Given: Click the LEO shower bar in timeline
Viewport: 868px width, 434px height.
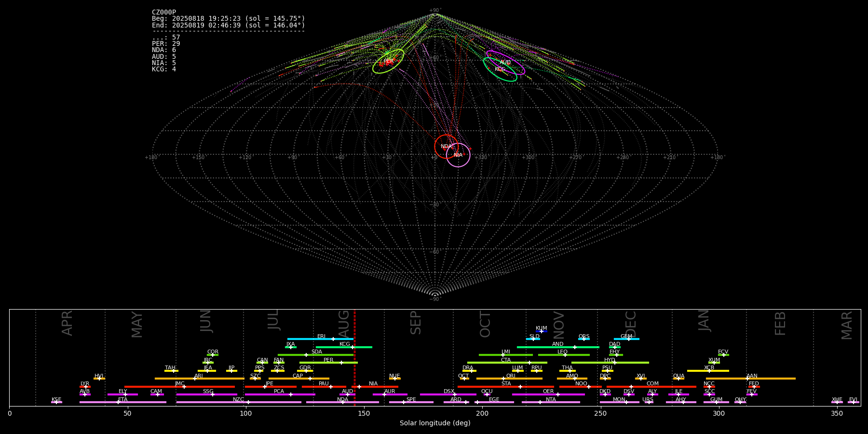Looking at the screenshot, I should point(564,355).
